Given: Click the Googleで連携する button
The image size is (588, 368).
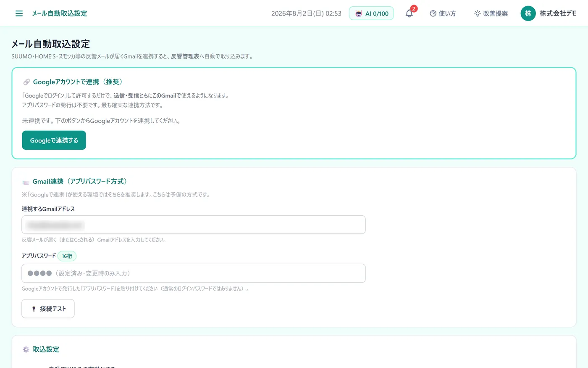Looking at the screenshot, I should point(54,140).
